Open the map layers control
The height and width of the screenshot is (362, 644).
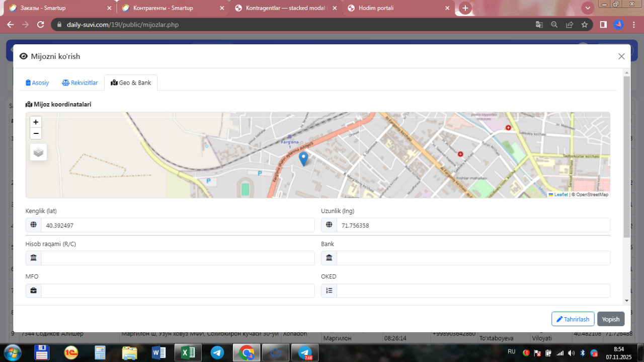click(x=38, y=152)
